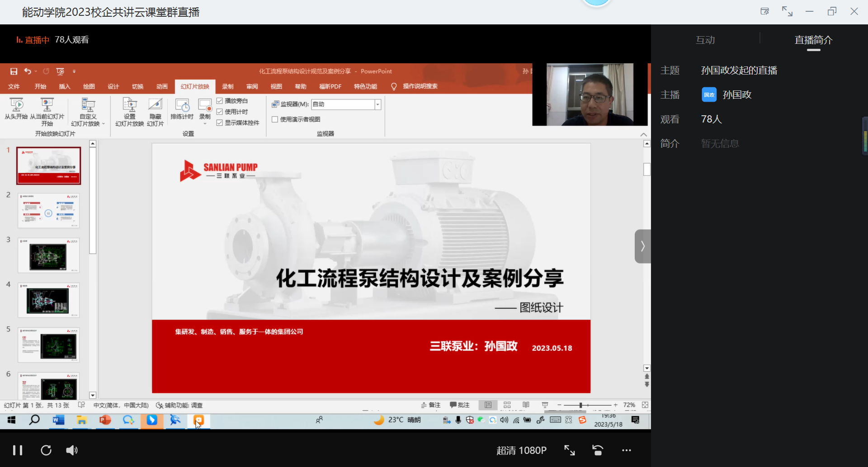Enable the 使用演示者视图 checkbox

(275, 119)
